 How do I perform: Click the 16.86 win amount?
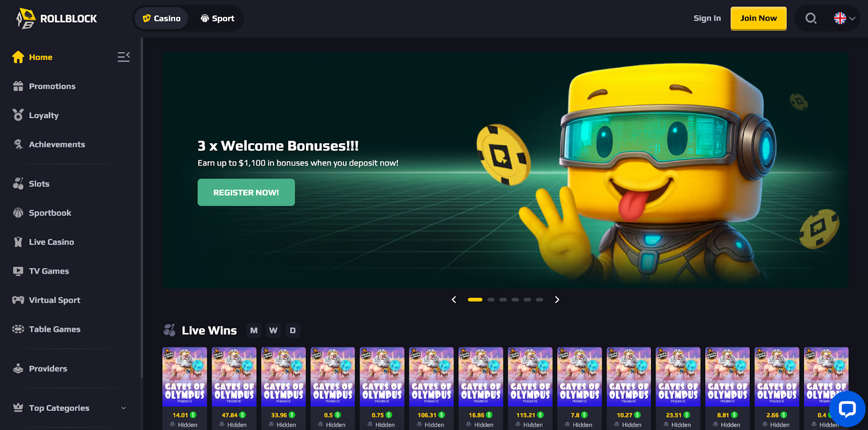(x=476, y=415)
